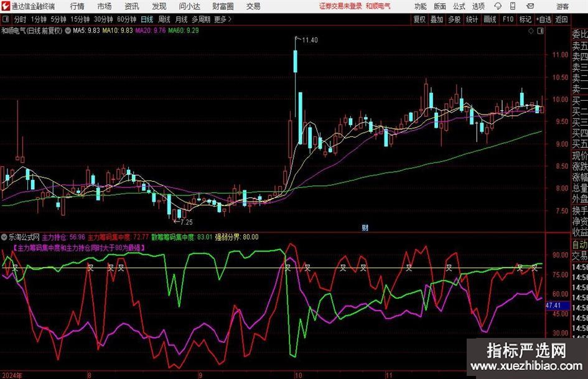Click the 财 marker on the price chart
This screenshot has width=588, height=379.
pyautogui.click(x=365, y=227)
